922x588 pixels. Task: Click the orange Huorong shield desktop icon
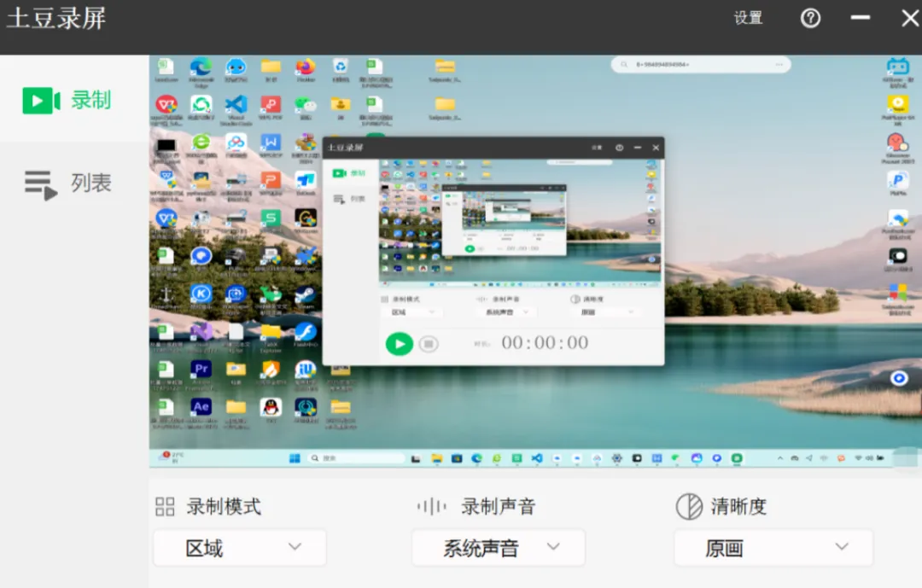271,370
